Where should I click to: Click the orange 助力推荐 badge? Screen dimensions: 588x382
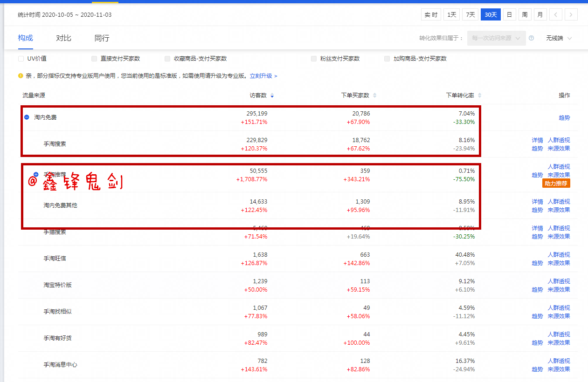[556, 184]
